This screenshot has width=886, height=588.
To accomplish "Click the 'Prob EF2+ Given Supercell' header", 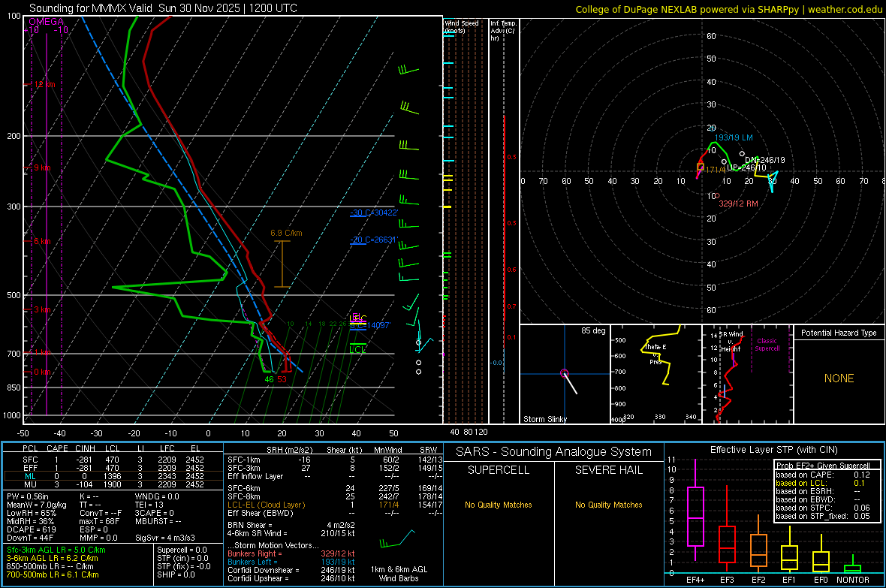I will point(823,466).
